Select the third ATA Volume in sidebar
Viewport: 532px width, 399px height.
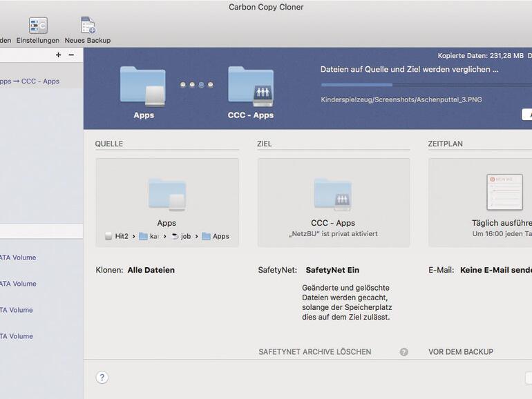point(17,310)
